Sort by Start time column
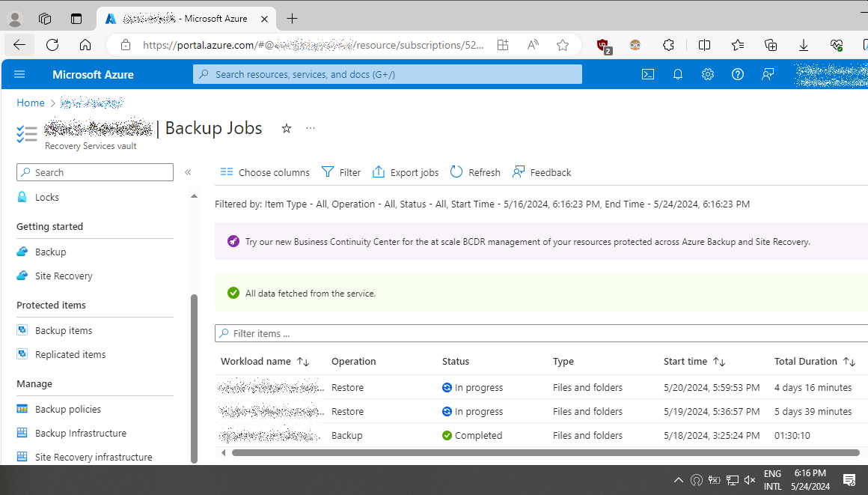 point(694,362)
